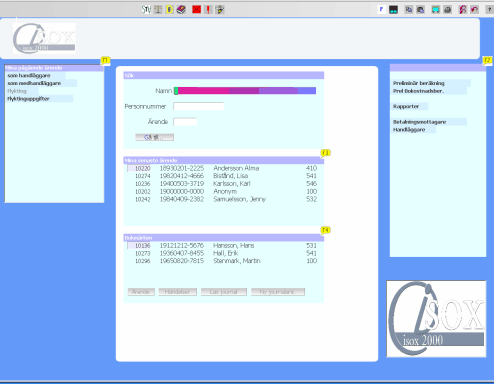Click the balance scales toolbar icon
Screen dimensions: 494x384
point(158,9)
